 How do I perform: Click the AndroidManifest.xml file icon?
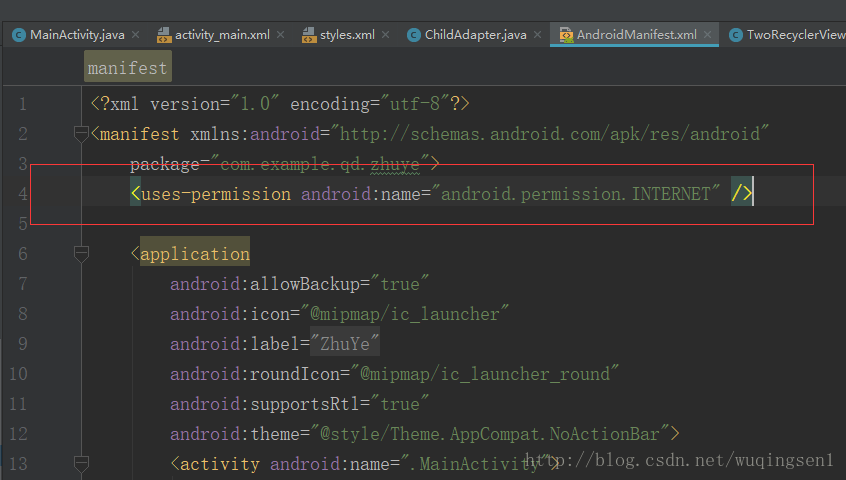pyautogui.click(x=566, y=35)
